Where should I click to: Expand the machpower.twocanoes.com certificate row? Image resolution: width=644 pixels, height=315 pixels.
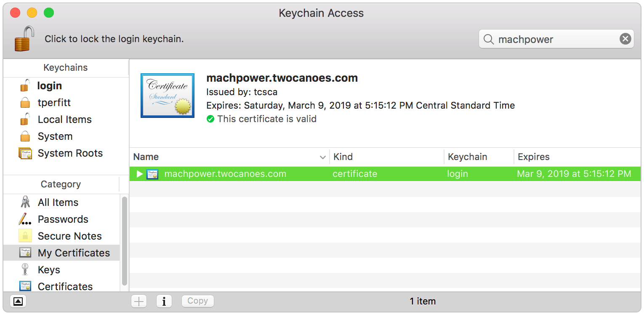tap(140, 174)
